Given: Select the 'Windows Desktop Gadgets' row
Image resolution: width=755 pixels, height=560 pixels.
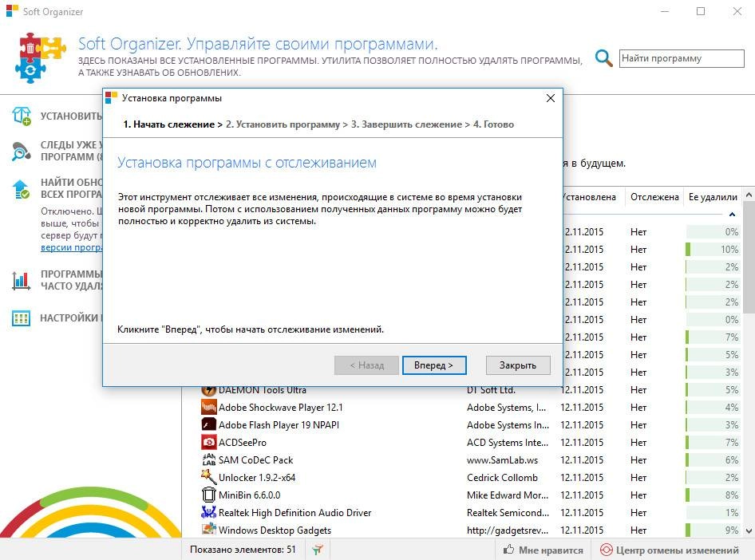Looking at the screenshot, I should pyautogui.click(x=470, y=530).
